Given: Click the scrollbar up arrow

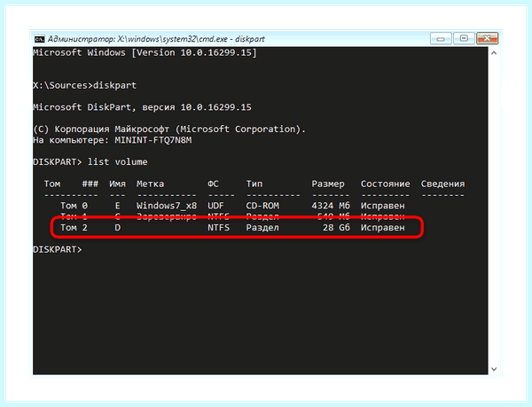Looking at the screenshot, I should coord(494,53).
